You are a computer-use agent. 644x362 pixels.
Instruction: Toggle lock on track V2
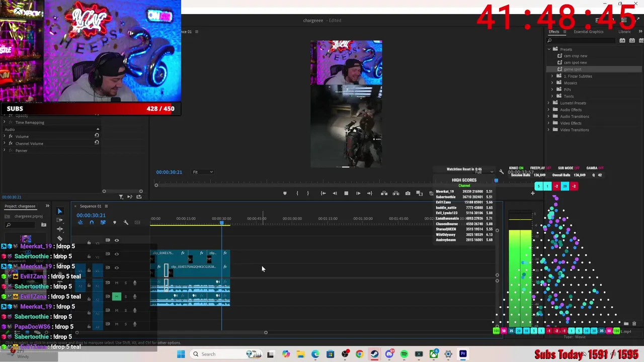(89, 257)
